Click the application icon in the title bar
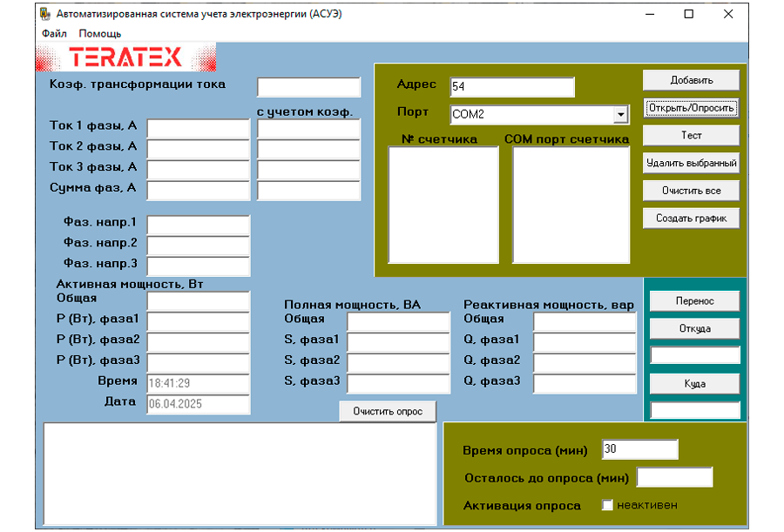The width and height of the screenshot is (784, 532). point(45,14)
